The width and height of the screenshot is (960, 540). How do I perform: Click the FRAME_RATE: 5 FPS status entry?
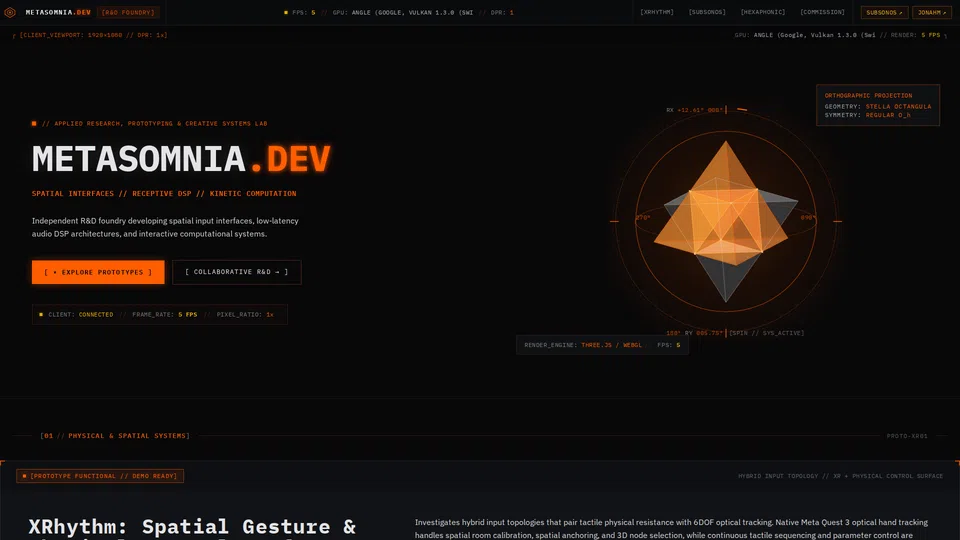[165, 315]
